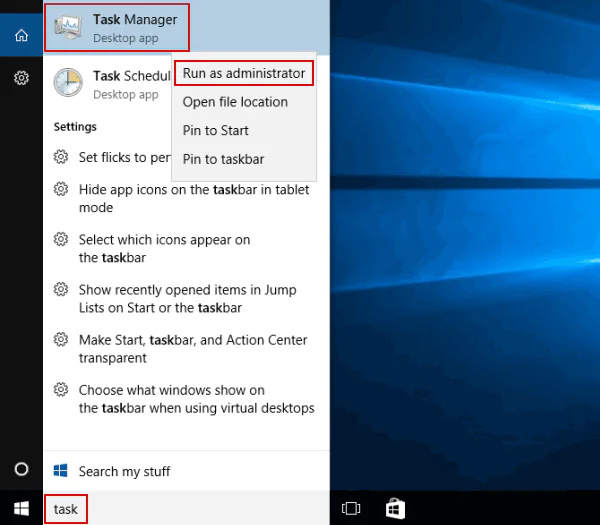Click gear icon beside Hide app icons setting
This screenshot has height=525, width=600.
click(x=61, y=189)
